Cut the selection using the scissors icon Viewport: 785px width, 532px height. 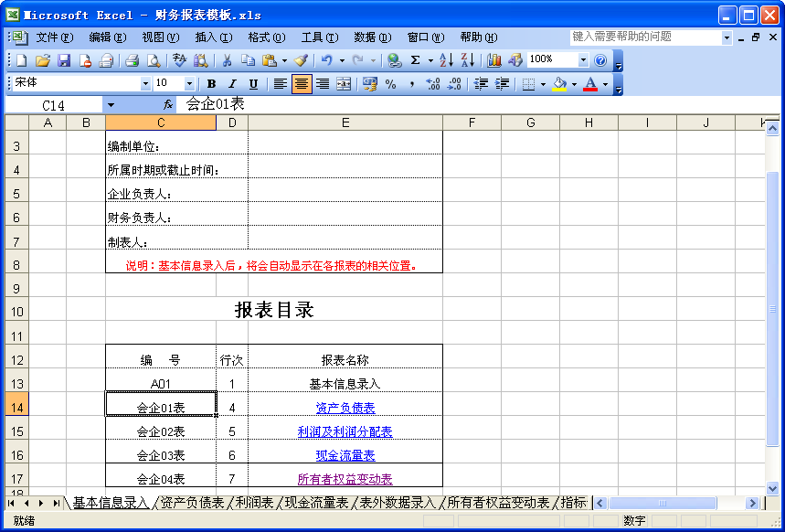(227, 60)
